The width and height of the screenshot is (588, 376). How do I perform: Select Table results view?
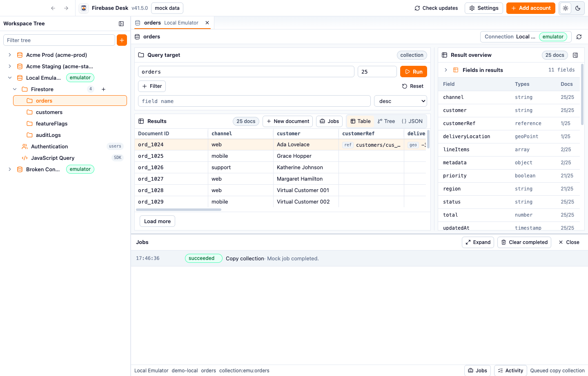(361, 121)
